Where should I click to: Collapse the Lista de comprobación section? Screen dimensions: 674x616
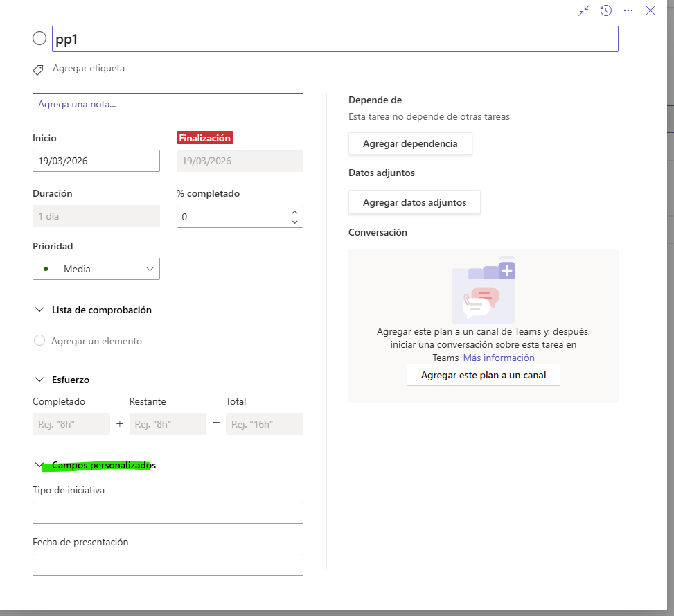click(x=39, y=310)
